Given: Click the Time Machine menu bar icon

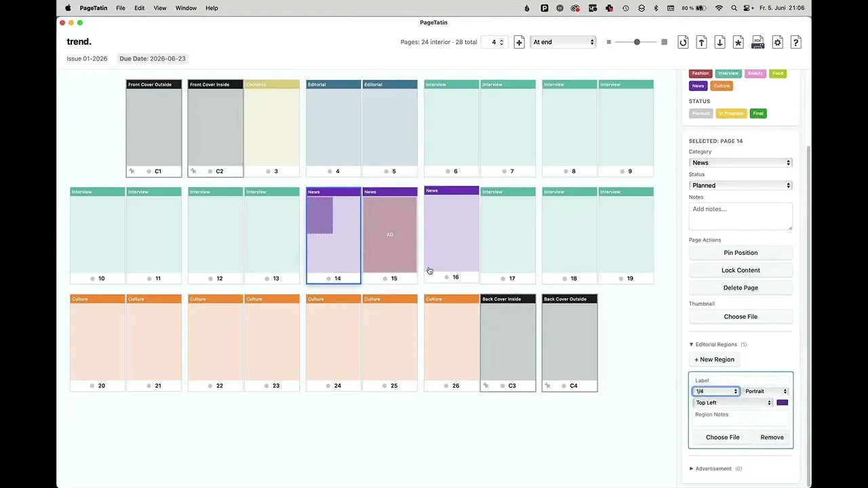Looking at the screenshot, I should click(x=625, y=8).
